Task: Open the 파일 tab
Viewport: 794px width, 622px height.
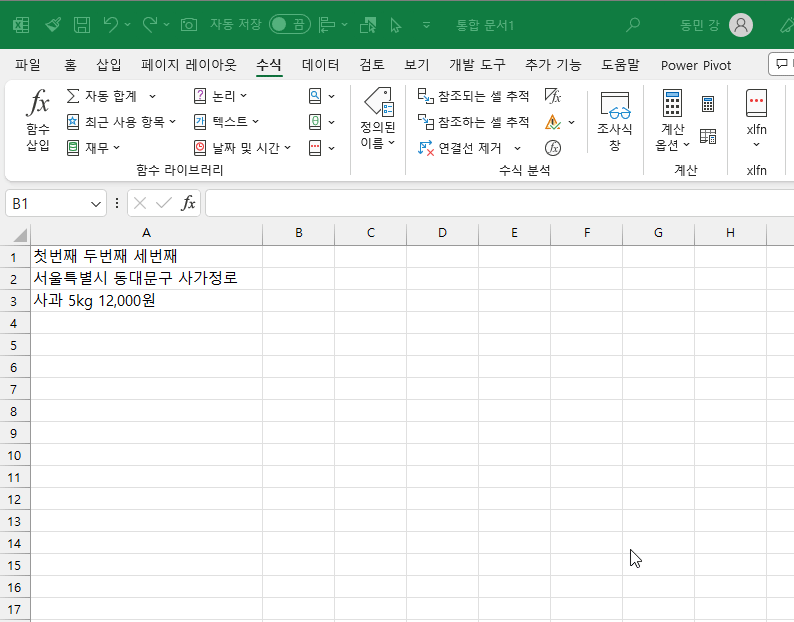Action: (27, 65)
